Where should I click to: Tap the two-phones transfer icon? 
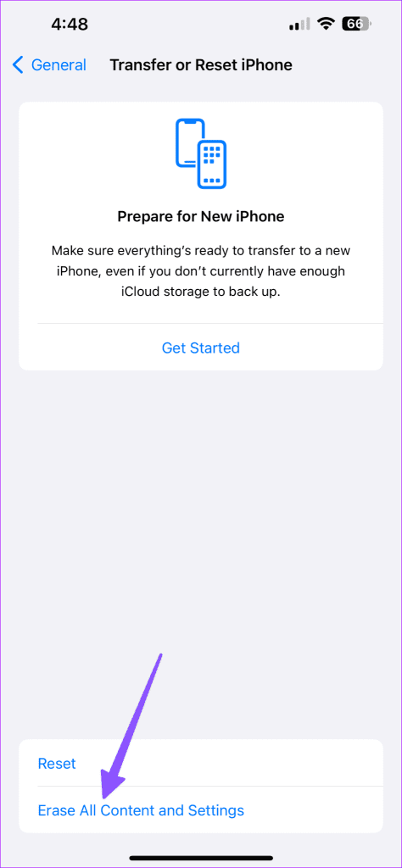201,153
